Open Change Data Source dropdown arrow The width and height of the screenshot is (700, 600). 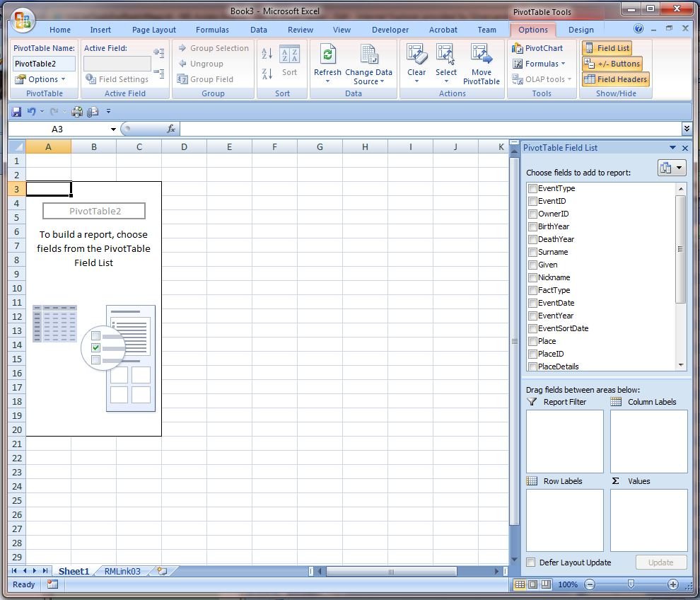point(382,81)
